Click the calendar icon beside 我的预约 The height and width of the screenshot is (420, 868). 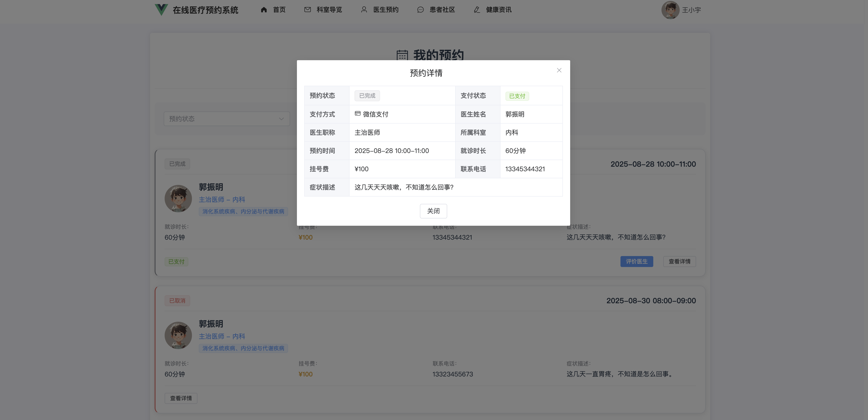point(402,55)
